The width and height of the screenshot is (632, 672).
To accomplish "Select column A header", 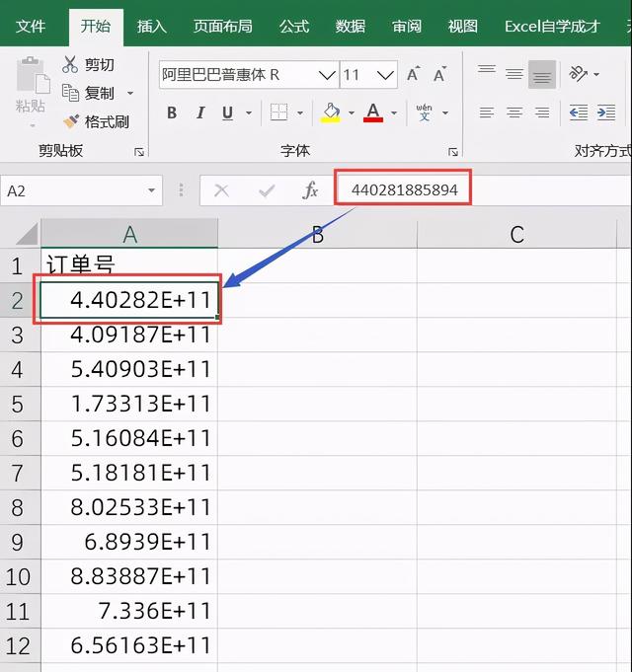I will [129, 234].
